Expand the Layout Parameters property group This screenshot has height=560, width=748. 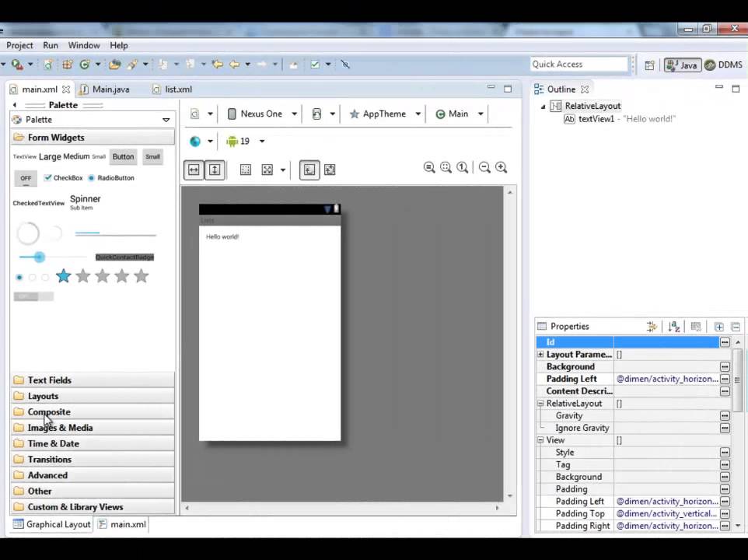(x=540, y=355)
